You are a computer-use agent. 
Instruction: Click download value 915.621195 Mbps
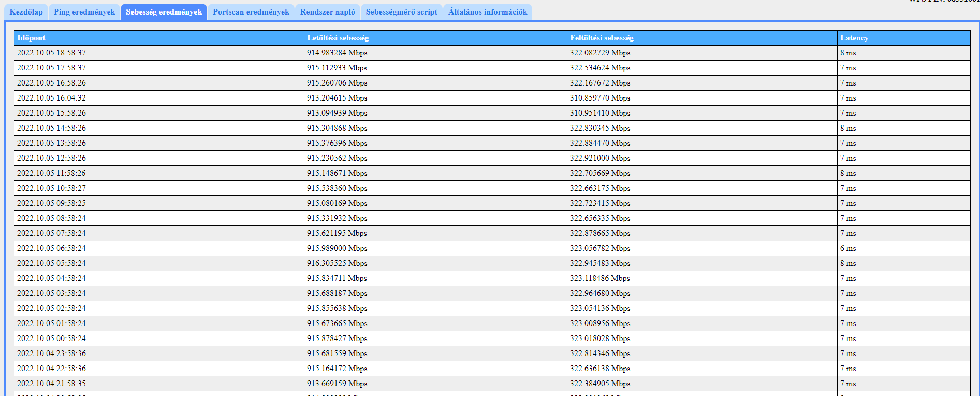[x=337, y=233]
